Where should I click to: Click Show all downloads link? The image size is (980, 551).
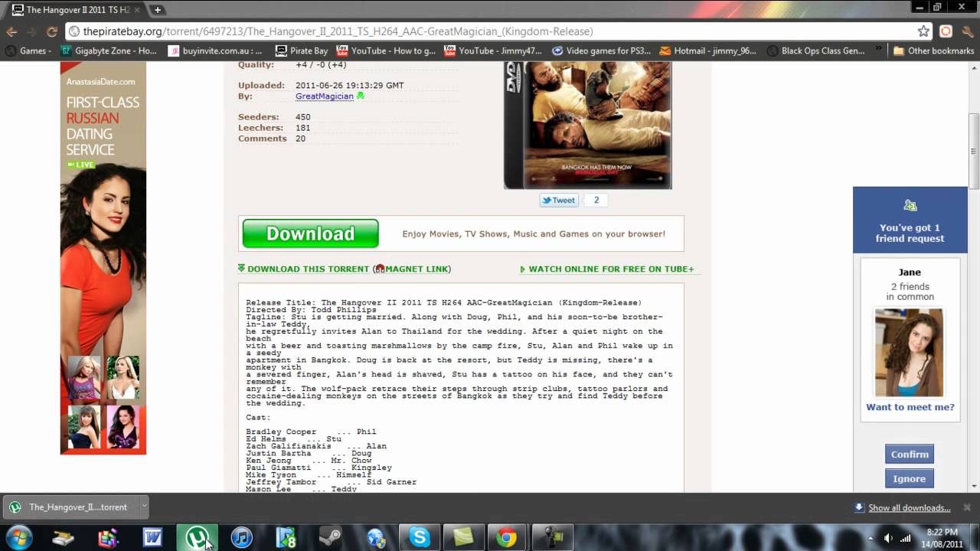tap(910, 508)
